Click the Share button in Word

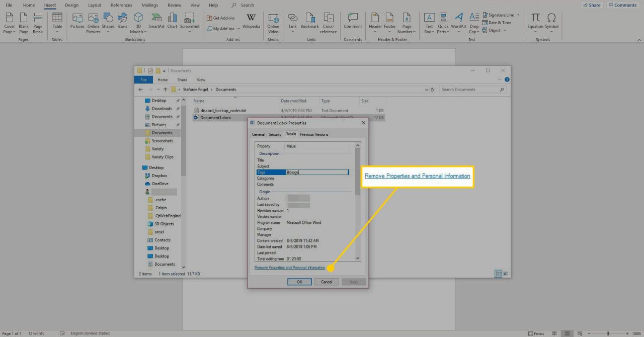click(592, 5)
